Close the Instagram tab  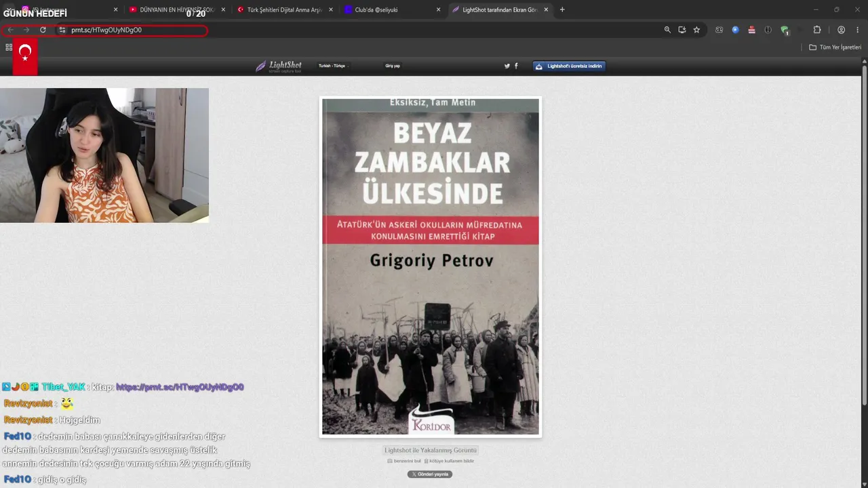click(115, 10)
